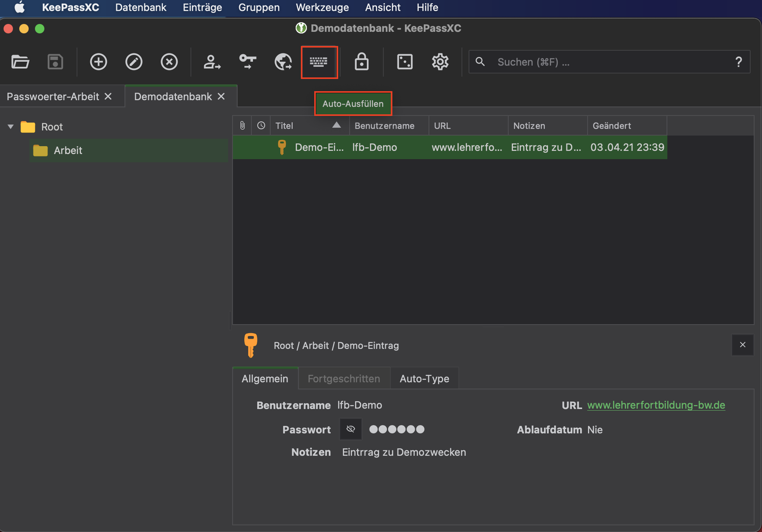762x532 pixels.
Task: Copy username via toolbar person icon
Action: tap(212, 62)
